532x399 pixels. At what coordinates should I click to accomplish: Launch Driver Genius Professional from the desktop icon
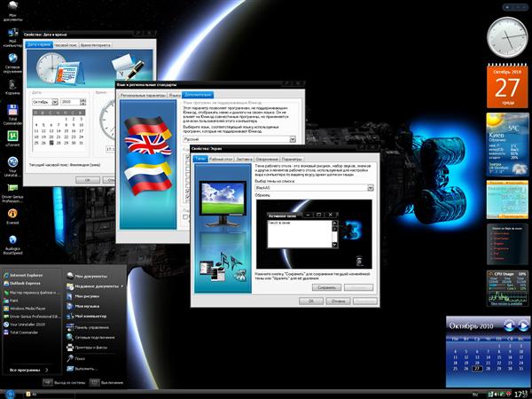tap(12, 193)
